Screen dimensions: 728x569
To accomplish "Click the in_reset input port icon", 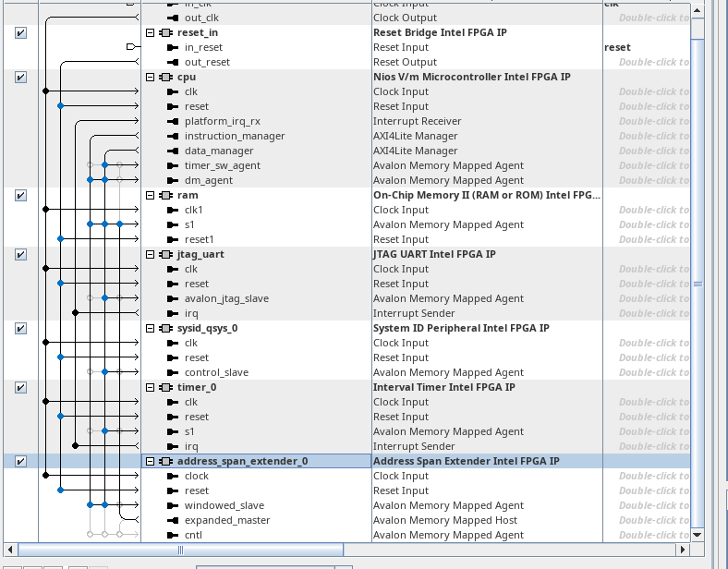I will pos(173,47).
